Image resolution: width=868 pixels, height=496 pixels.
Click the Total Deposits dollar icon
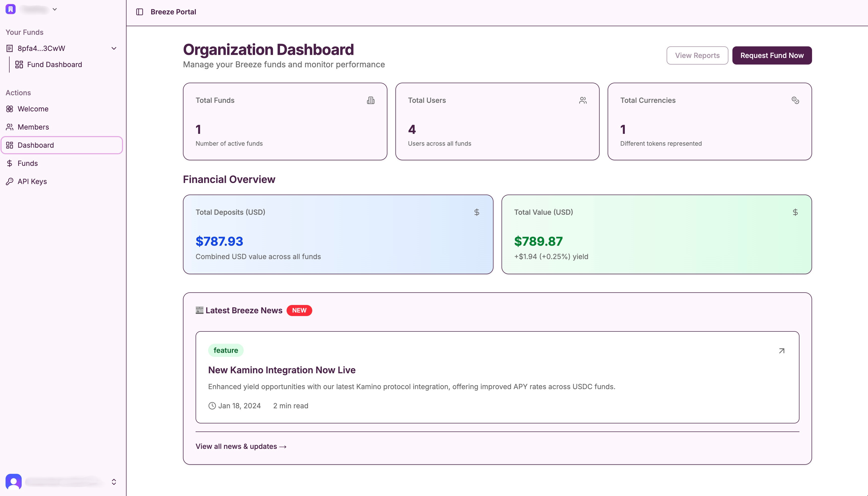477,212
